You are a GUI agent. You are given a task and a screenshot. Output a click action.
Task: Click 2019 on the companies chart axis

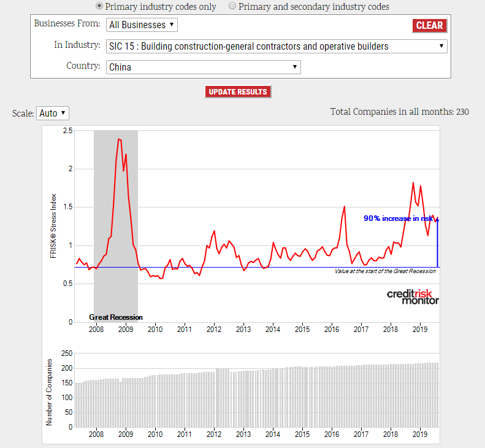[420, 434]
